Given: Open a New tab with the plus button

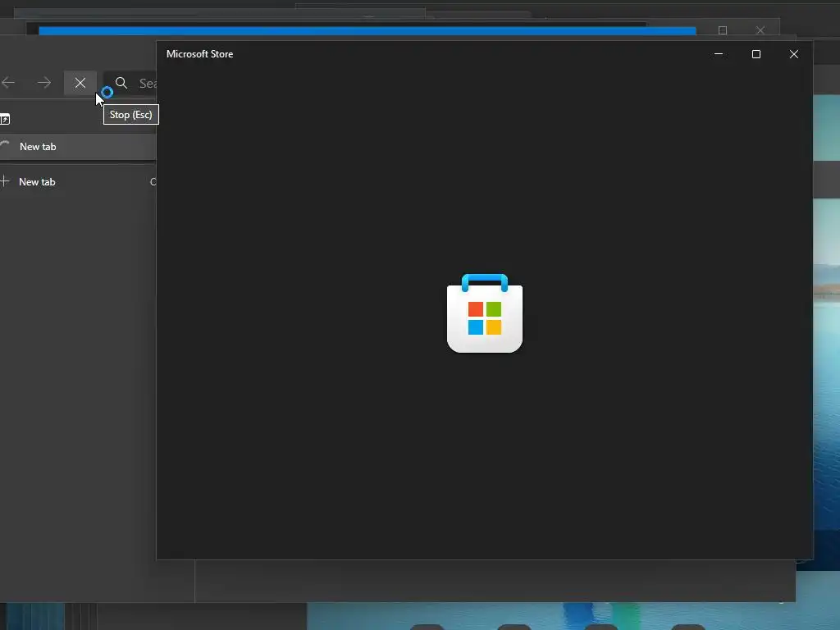Looking at the screenshot, I should (x=78, y=181).
